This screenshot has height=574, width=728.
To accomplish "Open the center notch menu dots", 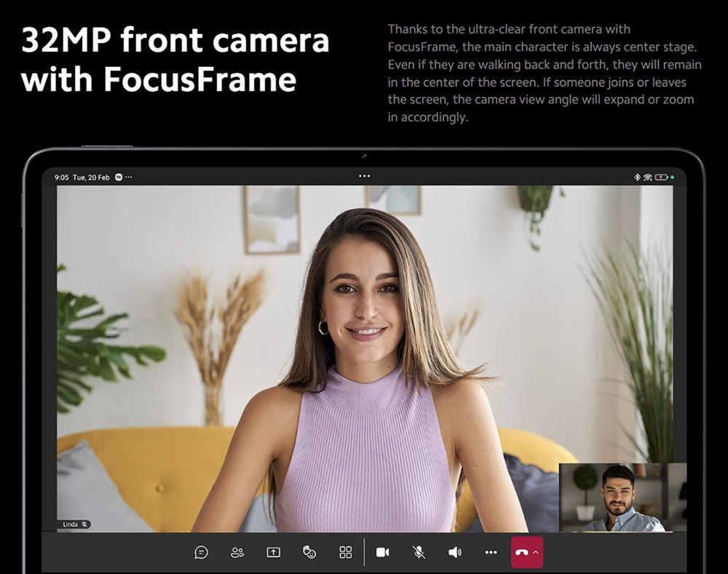I will pos(363,175).
